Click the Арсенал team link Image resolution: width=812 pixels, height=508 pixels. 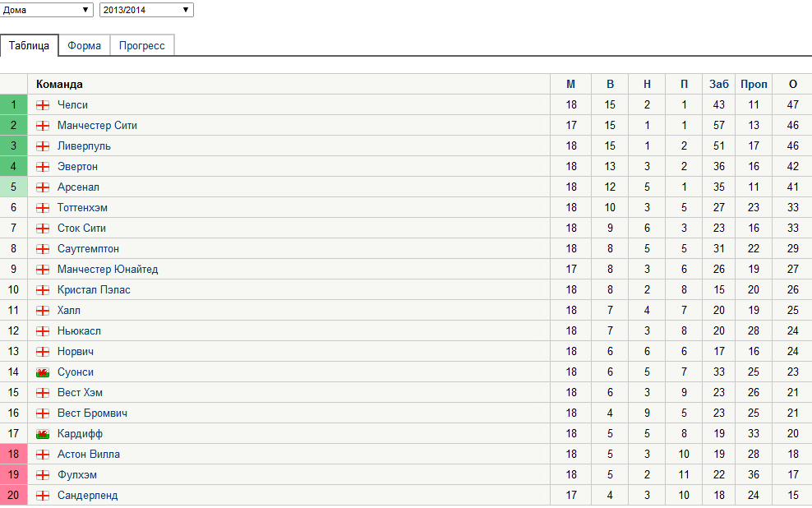coord(79,187)
